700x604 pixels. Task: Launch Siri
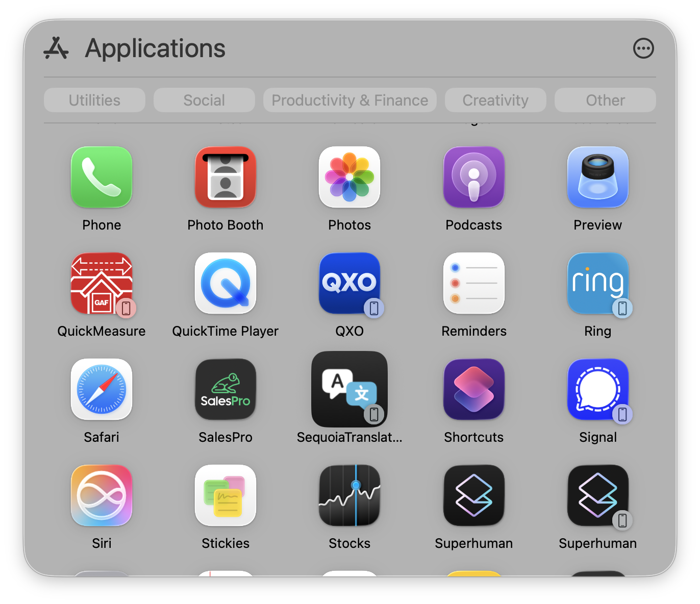(x=102, y=495)
